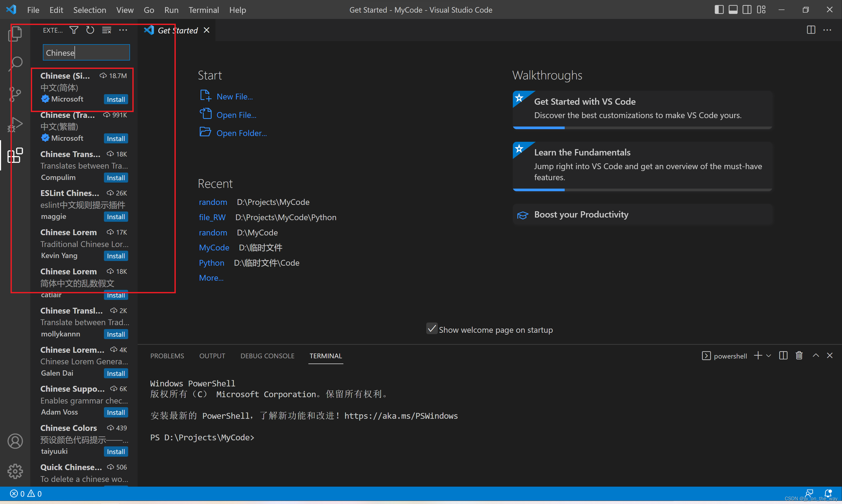Select the Extensions view icon
Screen dimensions: 842x504
click(x=15, y=155)
